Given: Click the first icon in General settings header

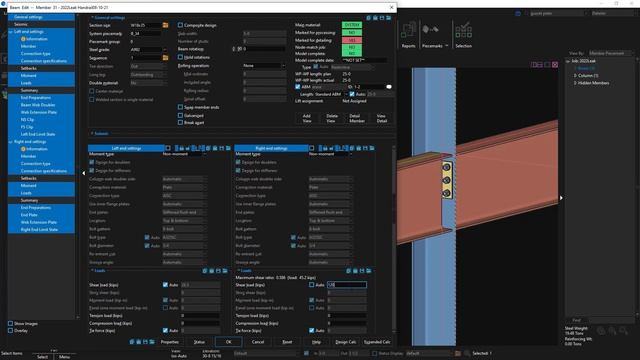Looking at the screenshot, I should 369,18.
